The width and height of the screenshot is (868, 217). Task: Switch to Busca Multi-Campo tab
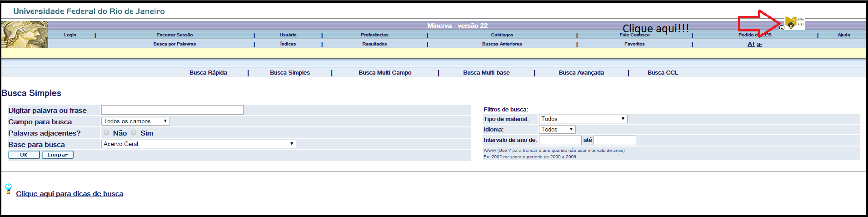[x=385, y=72]
